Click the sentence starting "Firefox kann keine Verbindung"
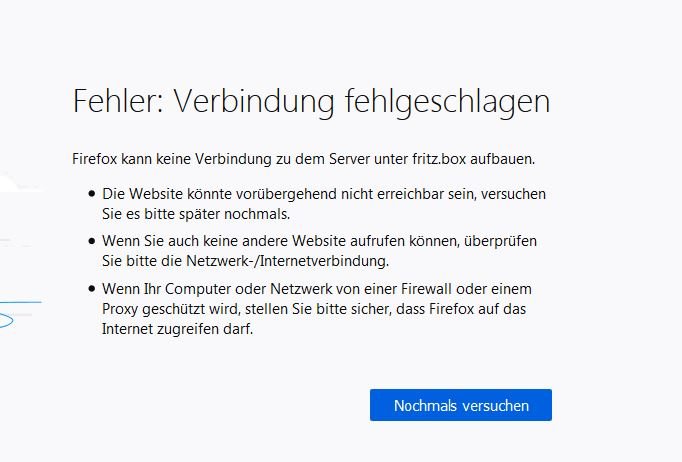 [x=200, y=159]
